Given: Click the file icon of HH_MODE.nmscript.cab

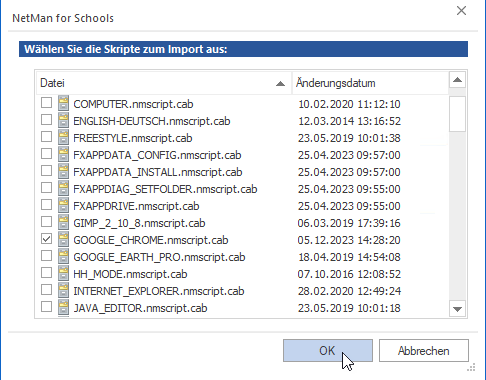Looking at the screenshot, I should [x=63, y=273].
